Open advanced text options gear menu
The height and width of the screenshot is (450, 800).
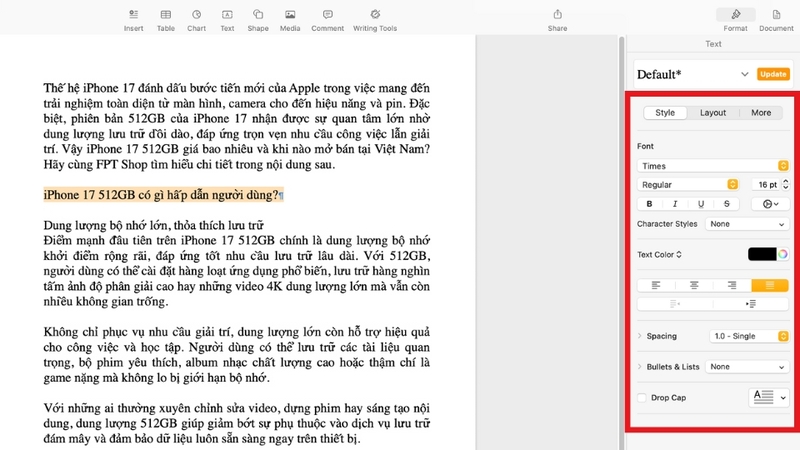tap(770, 204)
